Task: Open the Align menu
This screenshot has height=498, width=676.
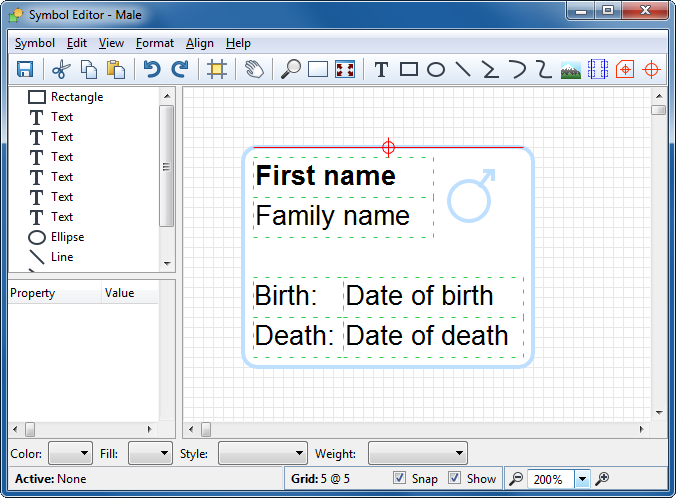Action: (x=200, y=43)
